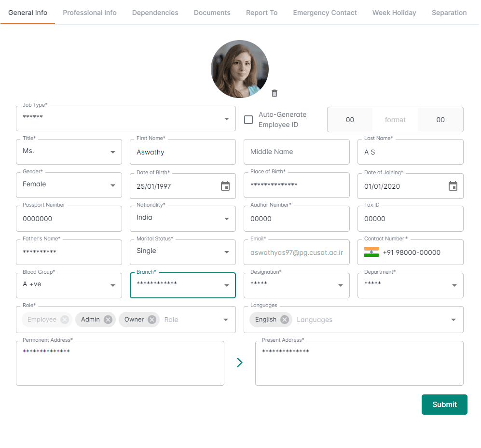
Task: Switch to the Professional Info tab
Action: [90, 13]
